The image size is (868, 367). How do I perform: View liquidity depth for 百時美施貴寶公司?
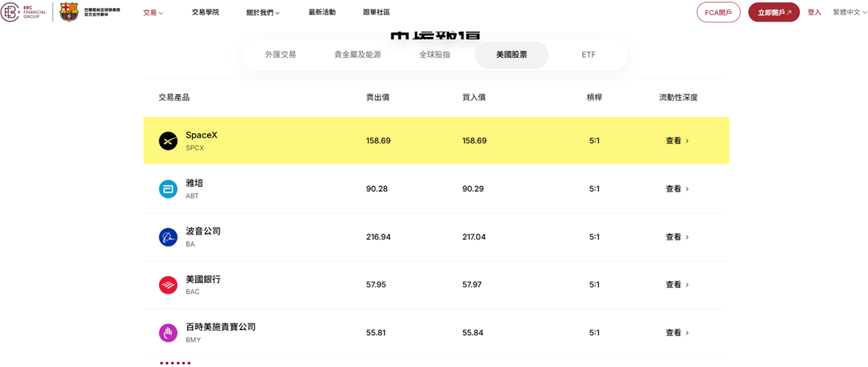[677, 333]
